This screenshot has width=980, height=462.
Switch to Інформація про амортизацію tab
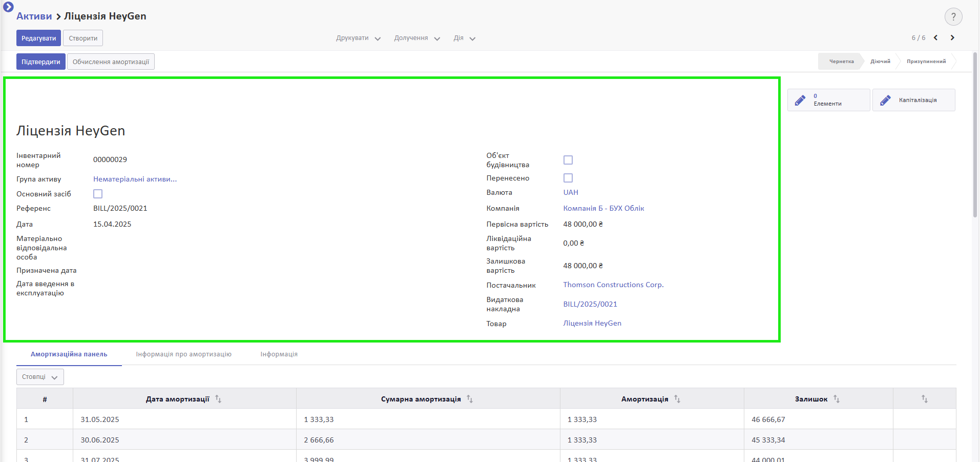point(184,354)
